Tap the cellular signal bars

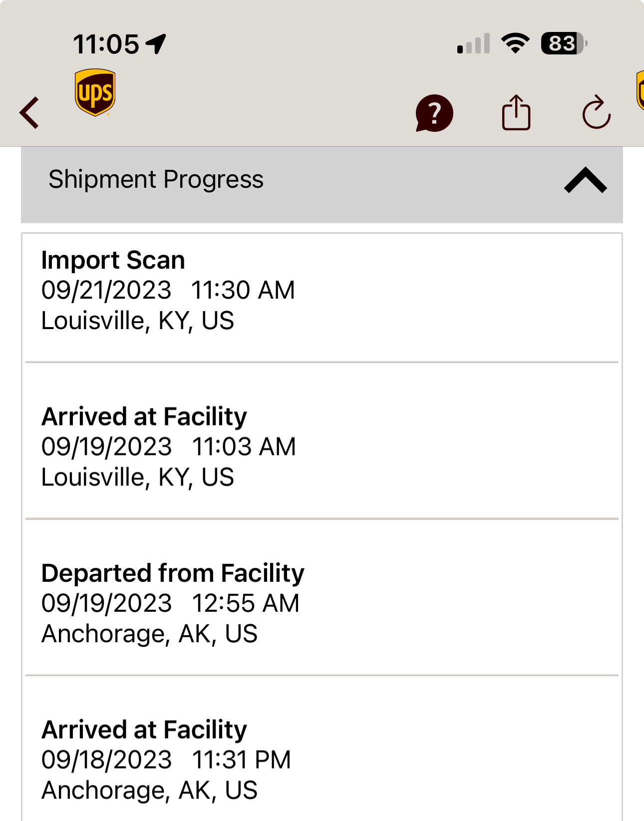[473, 44]
